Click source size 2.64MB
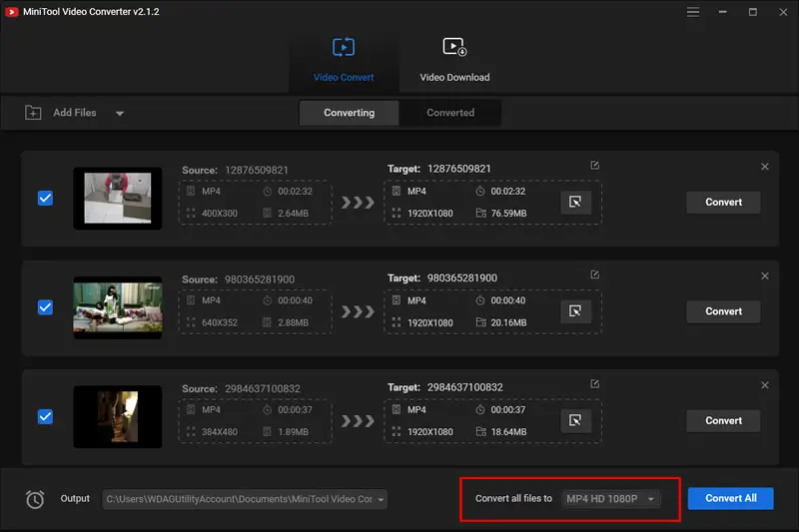Screen dimensions: 799x532 pyautogui.click(x=293, y=214)
